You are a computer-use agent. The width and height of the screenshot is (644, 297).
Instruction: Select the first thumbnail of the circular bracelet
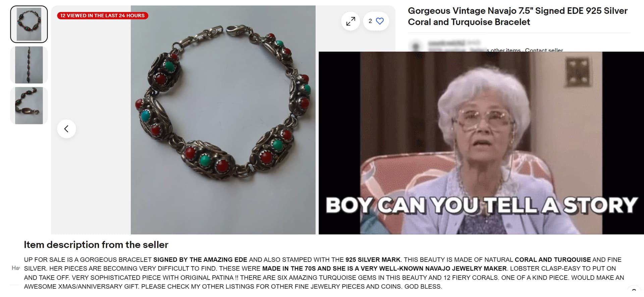point(29,24)
